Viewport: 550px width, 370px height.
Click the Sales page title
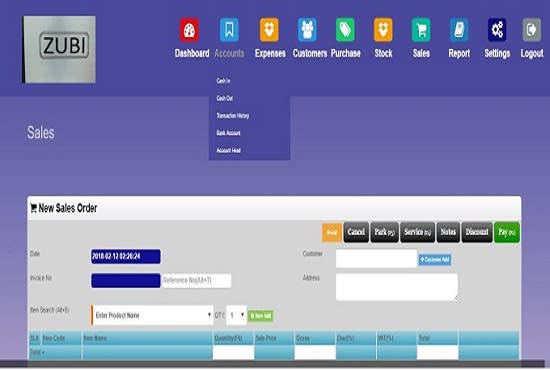pyautogui.click(x=41, y=133)
